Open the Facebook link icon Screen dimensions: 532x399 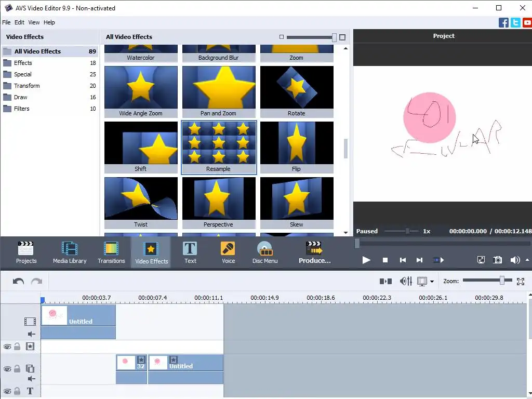503,23
